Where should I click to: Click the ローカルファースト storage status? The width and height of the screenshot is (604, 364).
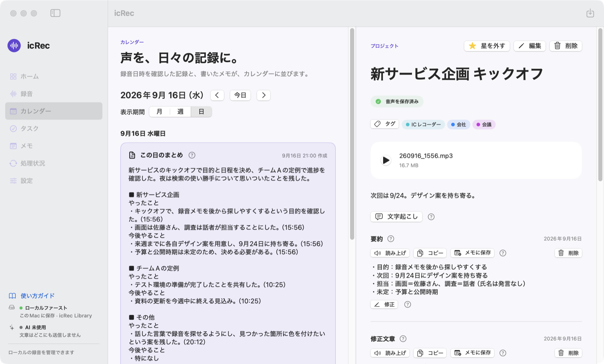pyautogui.click(x=50, y=312)
